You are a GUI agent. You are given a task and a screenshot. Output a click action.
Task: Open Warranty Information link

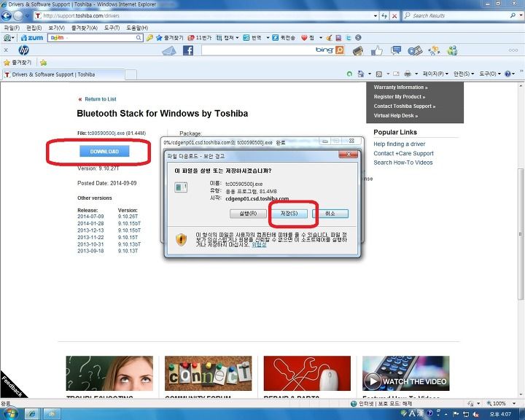pyautogui.click(x=400, y=87)
